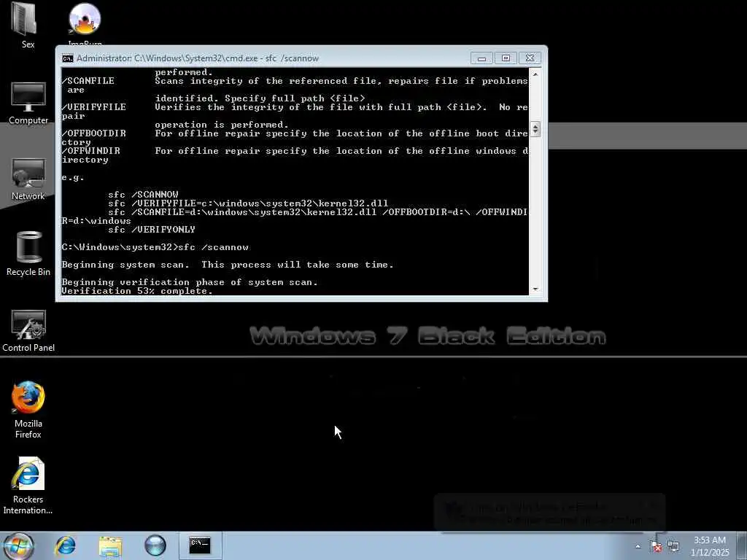Image resolution: width=747 pixels, height=560 pixels.
Task: Close the Administrator cmd window
Action: point(530,58)
